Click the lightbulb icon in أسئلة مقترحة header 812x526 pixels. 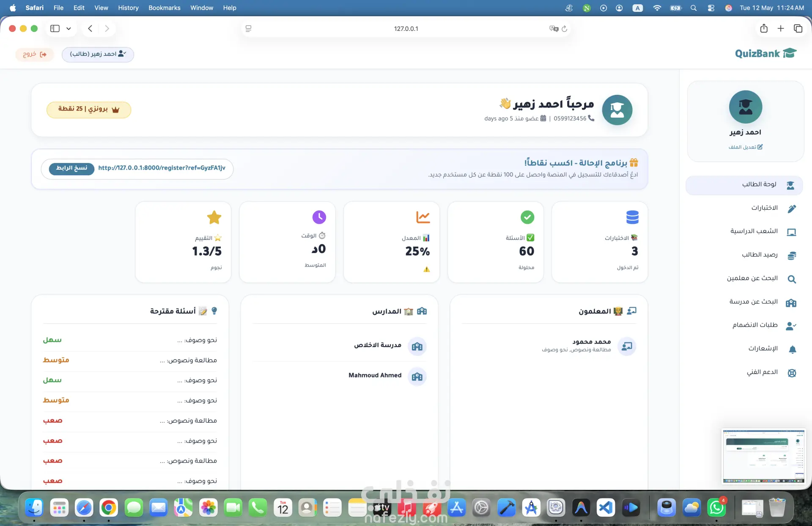coord(214,311)
